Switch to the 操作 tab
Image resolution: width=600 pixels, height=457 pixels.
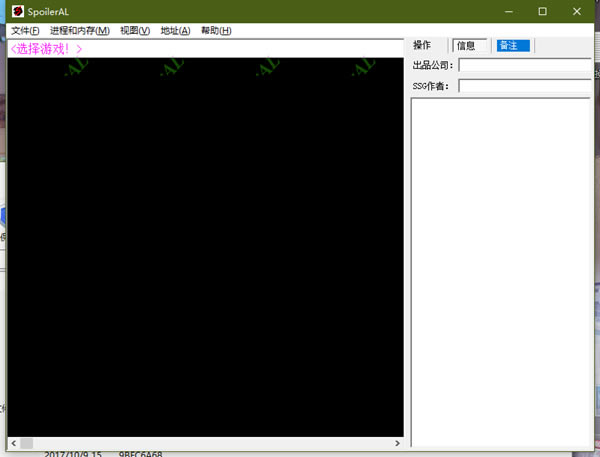[422, 45]
